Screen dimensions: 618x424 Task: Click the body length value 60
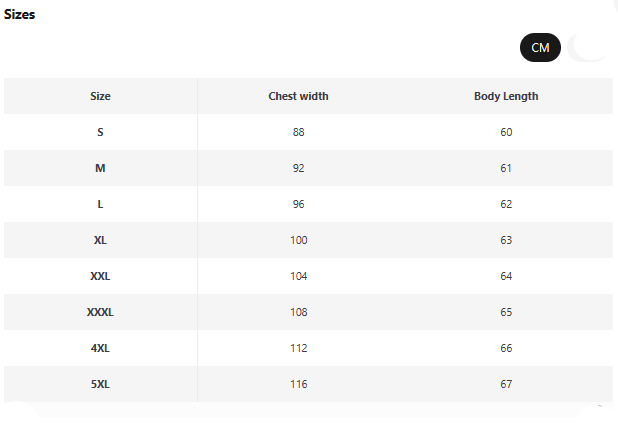pyautogui.click(x=506, y=132)
